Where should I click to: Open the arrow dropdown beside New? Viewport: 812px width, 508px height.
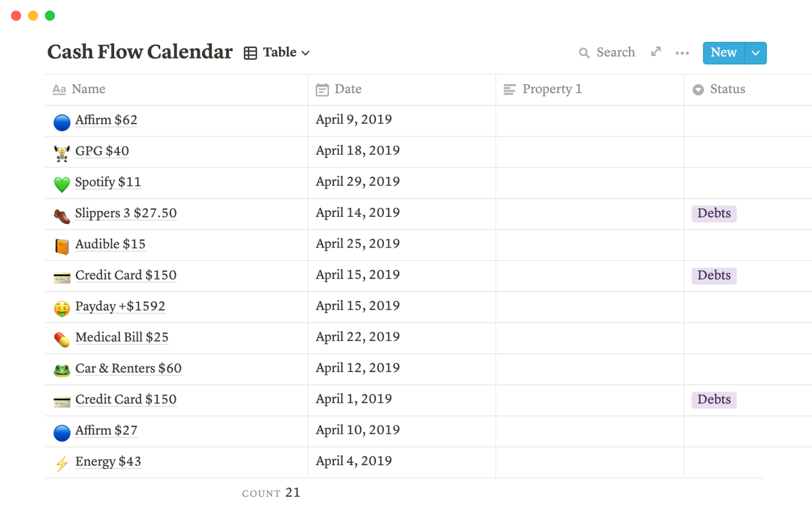755,53
